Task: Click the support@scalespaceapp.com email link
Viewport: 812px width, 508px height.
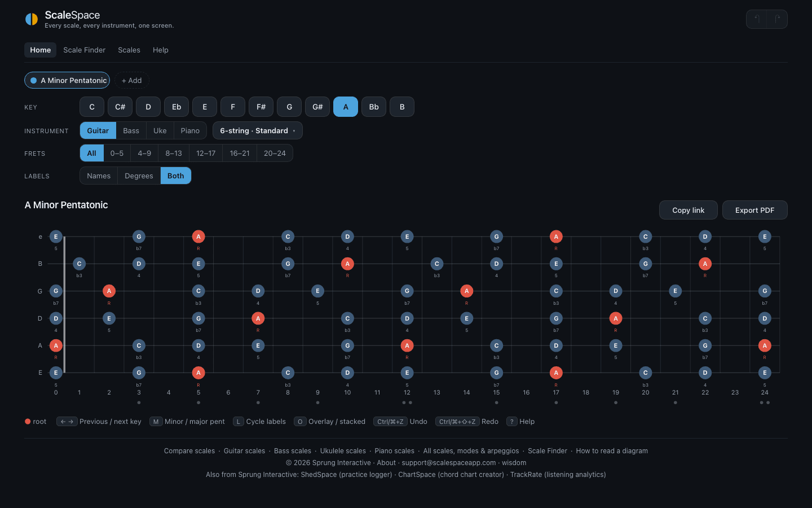Action: point(449,462)
